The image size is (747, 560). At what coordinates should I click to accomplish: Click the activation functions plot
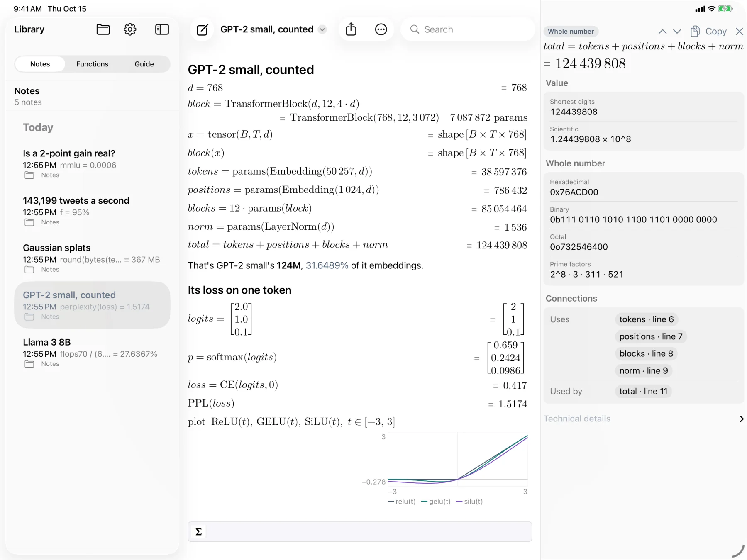[x=458, y=459]
